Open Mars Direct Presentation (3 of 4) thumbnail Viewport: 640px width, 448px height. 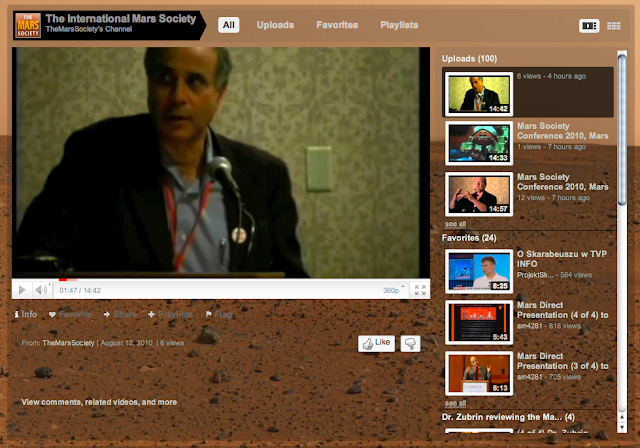(x=479, y=373)
